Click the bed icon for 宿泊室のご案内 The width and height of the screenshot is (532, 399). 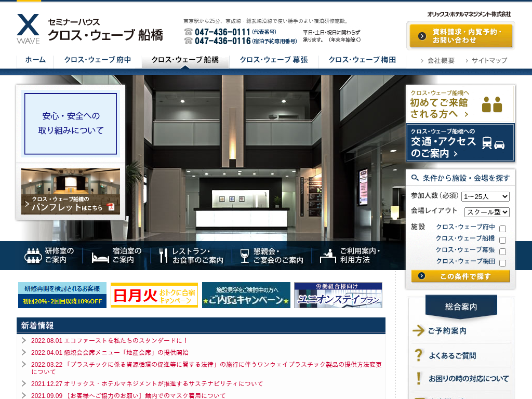pyautogui.click(x=100, y=257)
